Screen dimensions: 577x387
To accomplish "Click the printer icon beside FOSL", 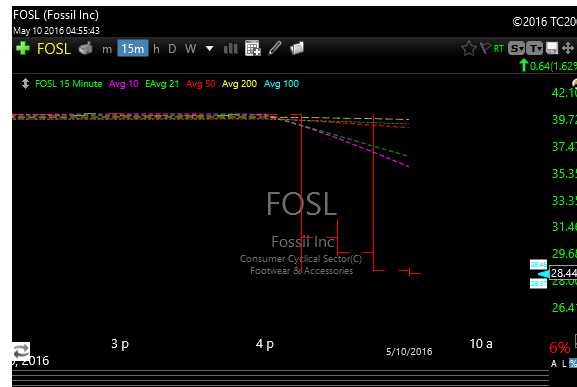I will click(x=86, y=48).
